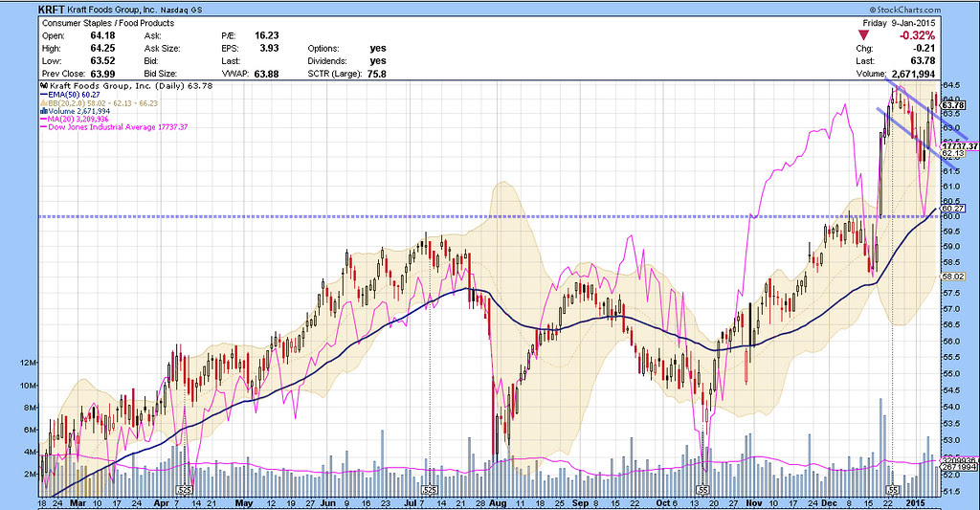Screen dimensions: 980x510
Task: Click the 63.78 price tag on right axis
Action: pyautogui.click(x=952, y=105)
